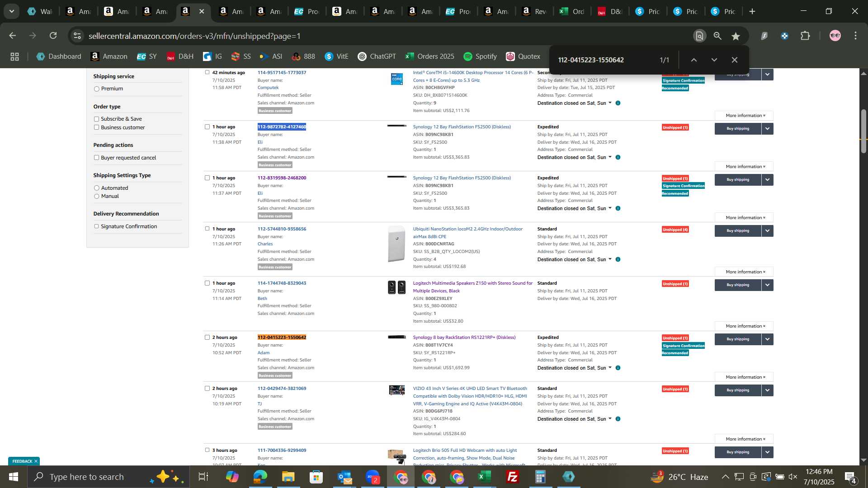Viewport: 868px width, 488px height.
Task: Expand Buy shipping dropdown for VIZIO order
Action: [767, 390]
